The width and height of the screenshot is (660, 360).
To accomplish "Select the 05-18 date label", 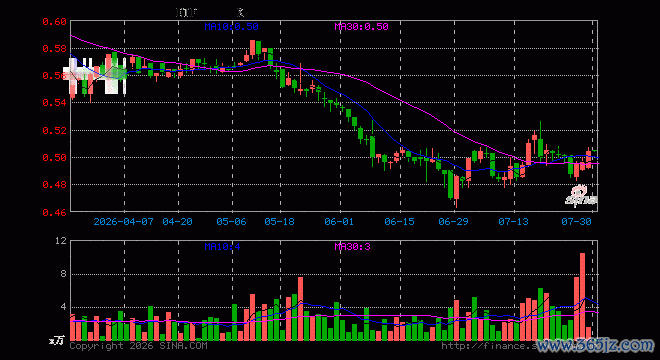I will tap(279, 221).
